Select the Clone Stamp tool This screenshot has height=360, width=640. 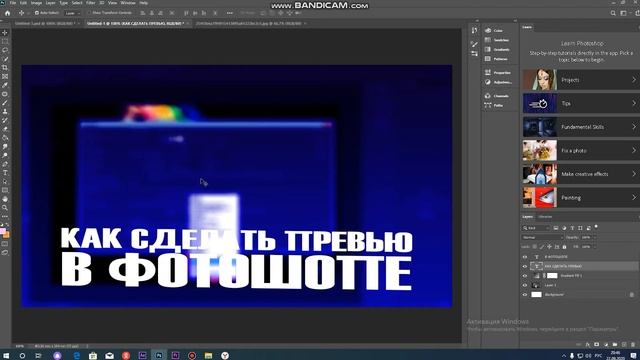point(5,111)
